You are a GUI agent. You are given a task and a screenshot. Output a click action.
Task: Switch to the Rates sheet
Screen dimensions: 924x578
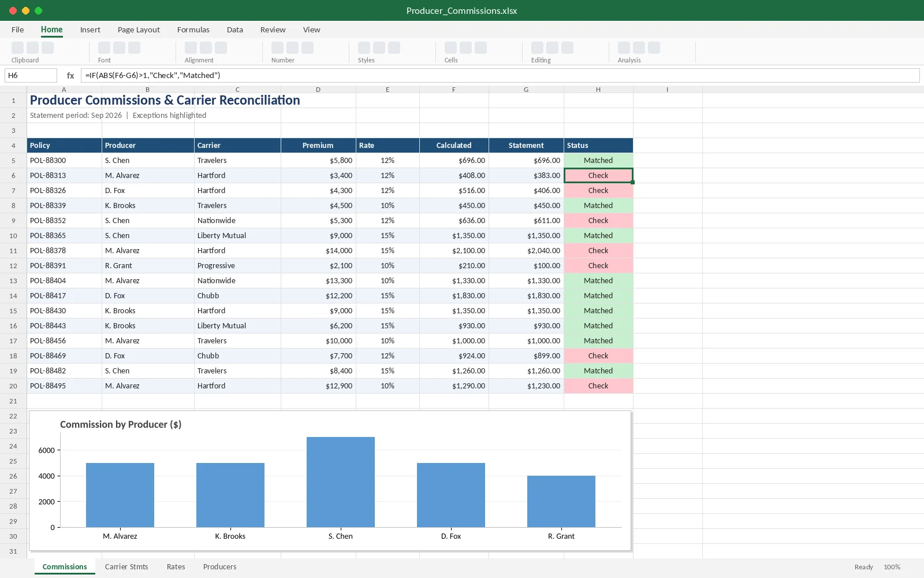176,566
